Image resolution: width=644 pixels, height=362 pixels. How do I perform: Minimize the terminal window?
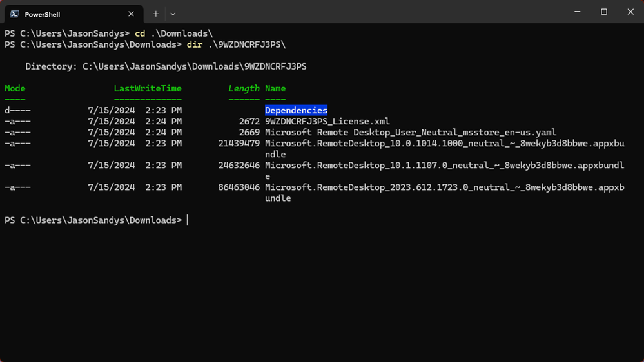tap(577, 12)
